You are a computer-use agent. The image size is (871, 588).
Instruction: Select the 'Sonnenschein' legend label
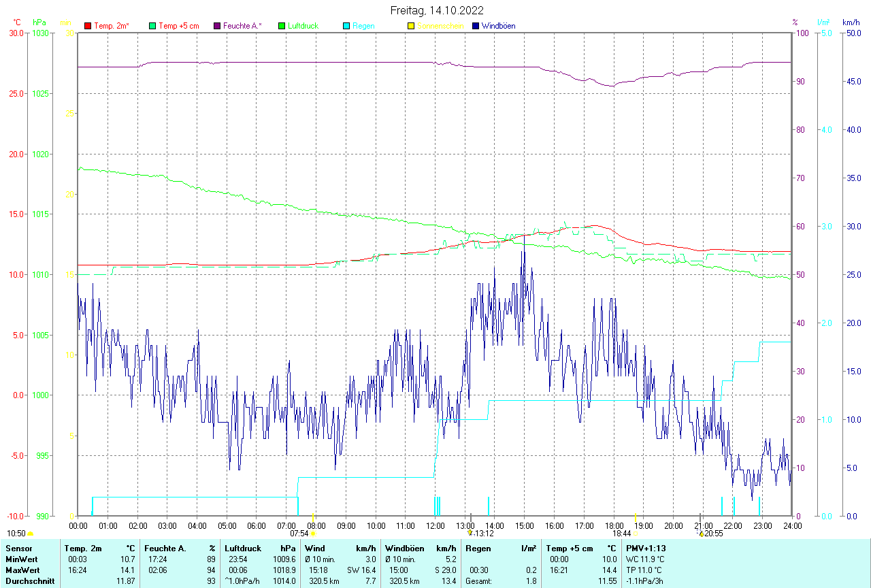[440, 26]
